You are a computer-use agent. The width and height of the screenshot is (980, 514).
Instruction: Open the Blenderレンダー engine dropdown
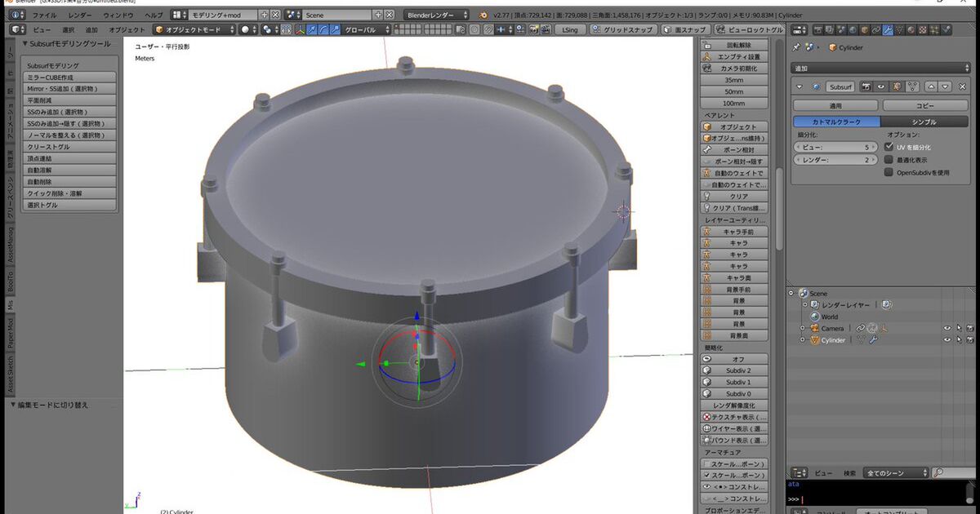pyautogui.click(x=437, y=15)
